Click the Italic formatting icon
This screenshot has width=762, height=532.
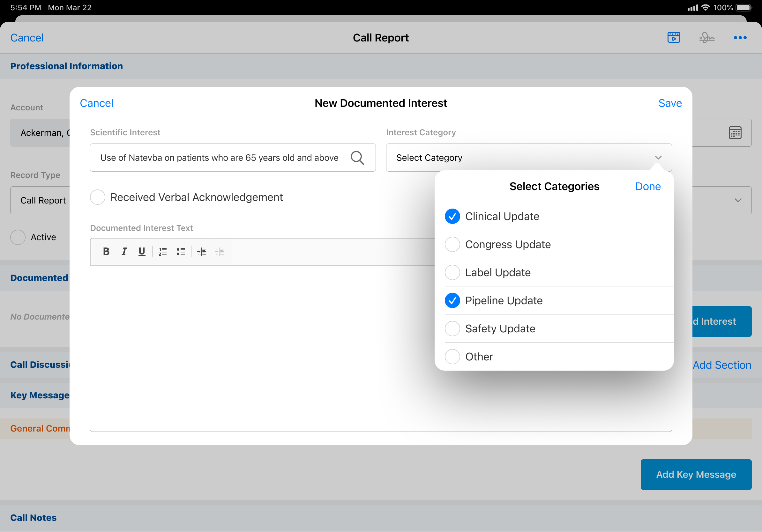point(124,252)
